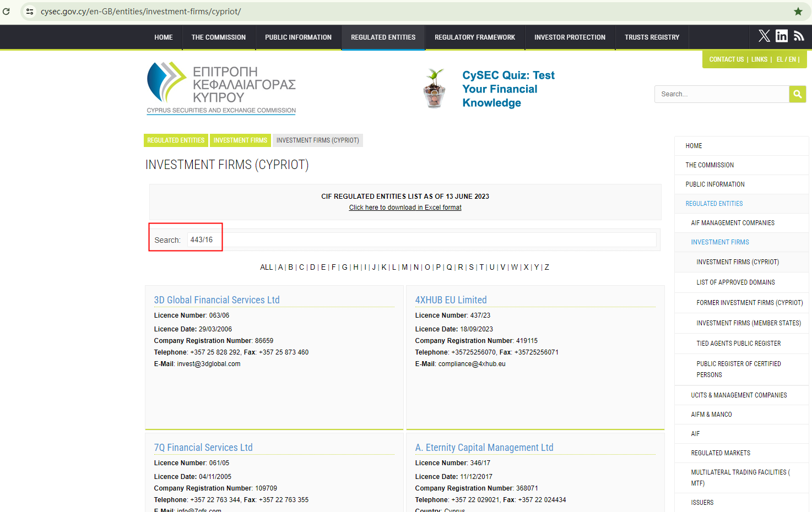Go to INVESTMENT FIRMS breadcrumb

[x=240, y=140]
